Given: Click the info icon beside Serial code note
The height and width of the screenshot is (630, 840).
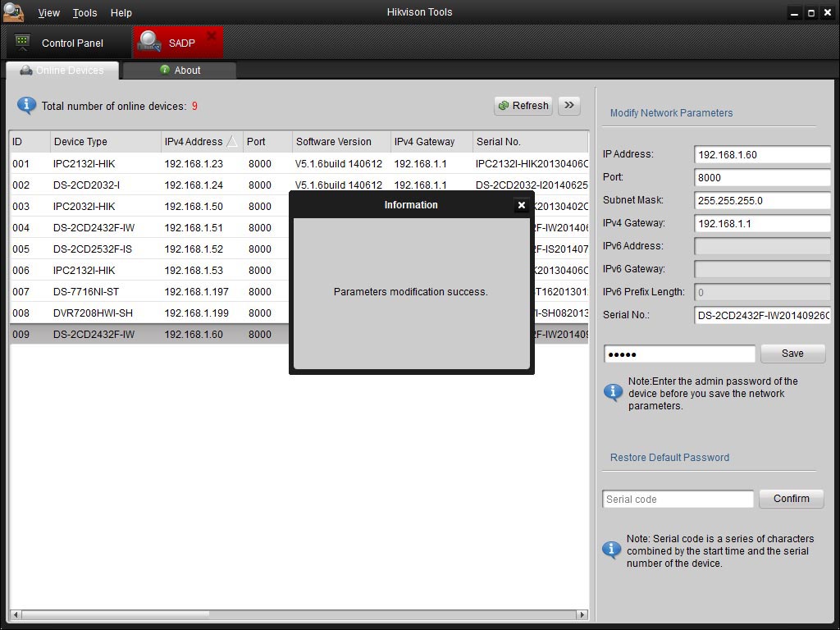Looking at the screenshot, I should 612,550.
